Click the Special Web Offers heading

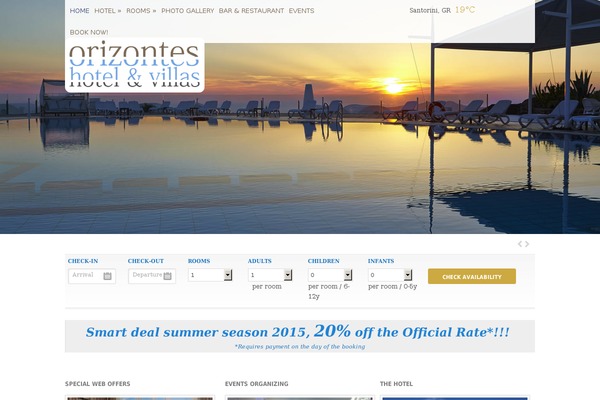point(98,384)
